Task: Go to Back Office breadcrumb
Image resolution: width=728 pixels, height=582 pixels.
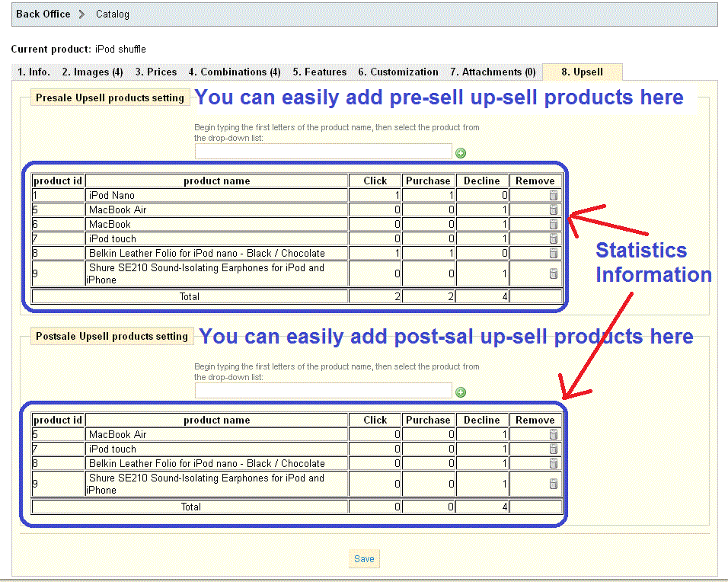Action: 43,14
